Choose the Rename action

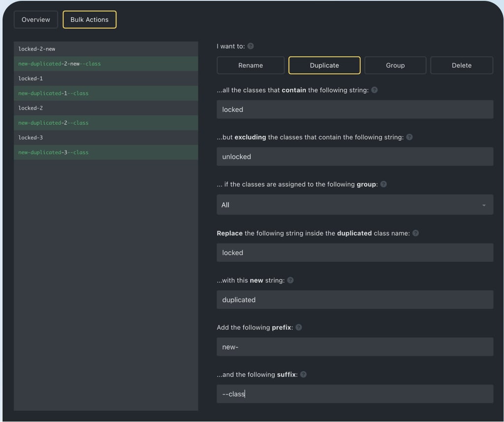pyautogui.click(x=251, y=65)
